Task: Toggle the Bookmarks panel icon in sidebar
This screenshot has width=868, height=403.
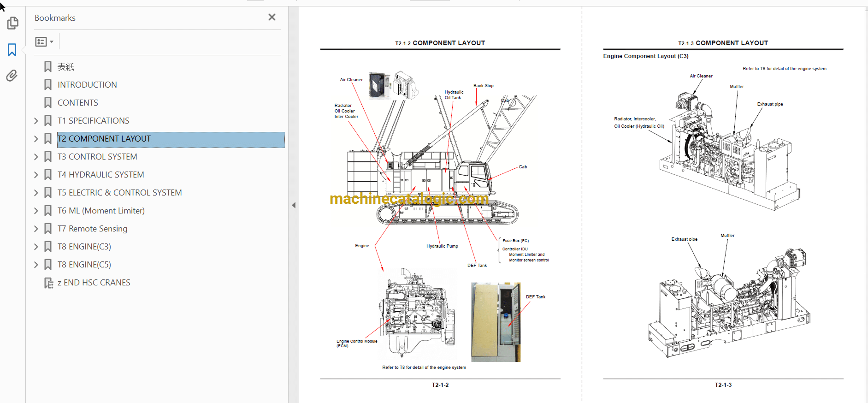Action: click(12, 50)
